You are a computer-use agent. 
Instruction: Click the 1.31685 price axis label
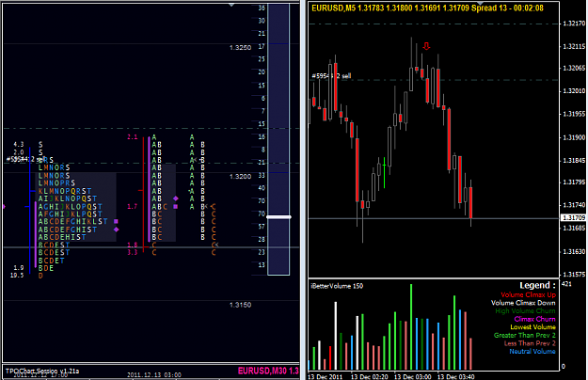(x=574, y=228)
